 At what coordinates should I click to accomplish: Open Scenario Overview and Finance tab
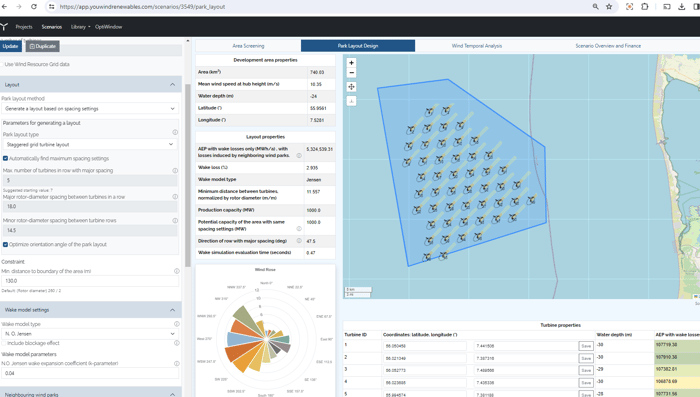[608, 46]
